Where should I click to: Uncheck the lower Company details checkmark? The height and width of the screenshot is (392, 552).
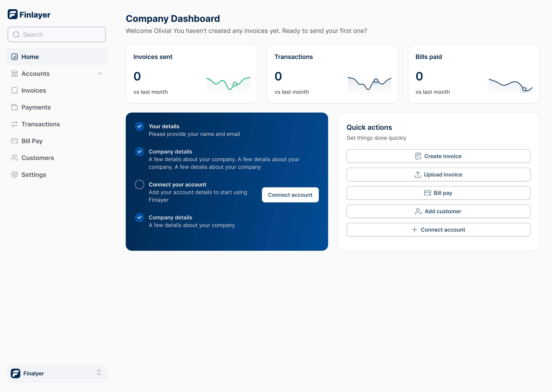(139, 217)
